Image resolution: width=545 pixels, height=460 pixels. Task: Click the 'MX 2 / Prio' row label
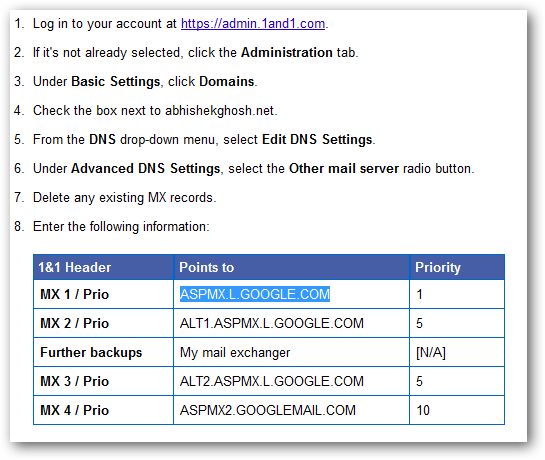tap(74, 323)
